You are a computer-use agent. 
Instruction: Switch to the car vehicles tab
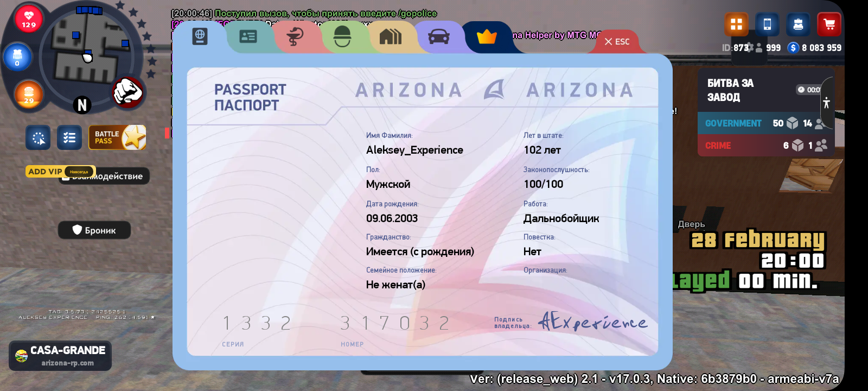(438, 36)
